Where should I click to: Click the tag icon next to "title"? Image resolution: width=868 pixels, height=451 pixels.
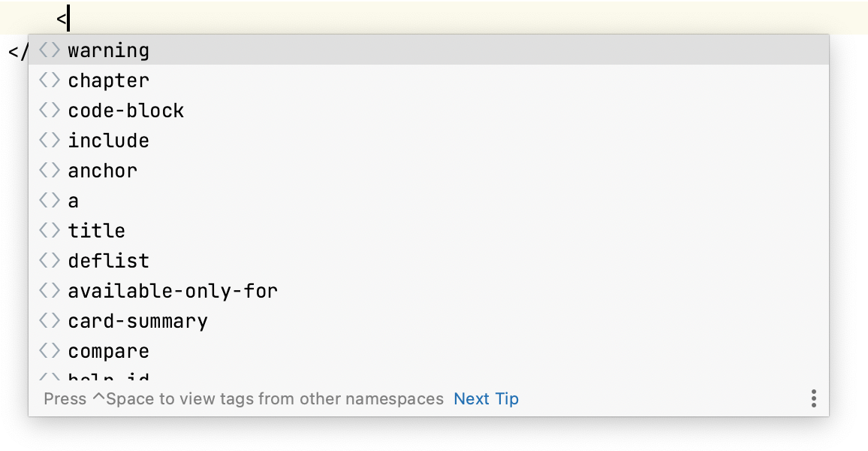49,230
